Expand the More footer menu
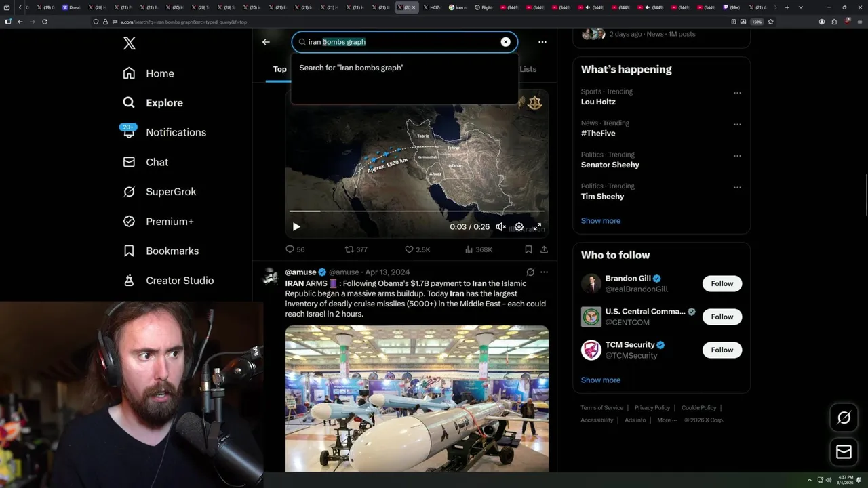Screen dimensions: 868x488 point(666,420)
